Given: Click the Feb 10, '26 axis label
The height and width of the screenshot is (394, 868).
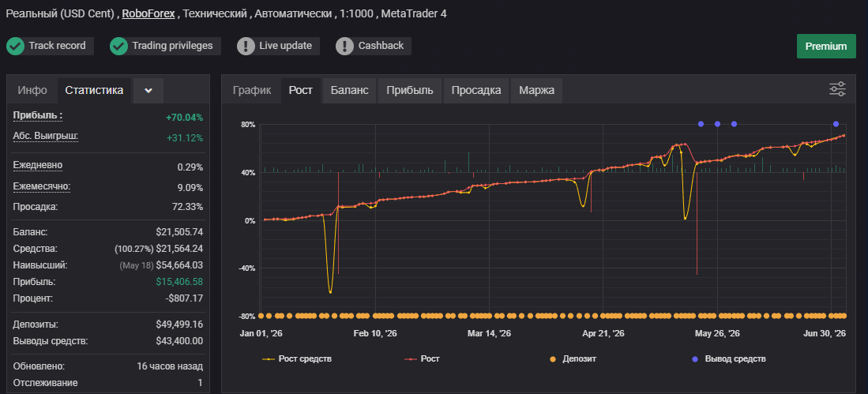Looking at the screenshot, I should [375, 334].
